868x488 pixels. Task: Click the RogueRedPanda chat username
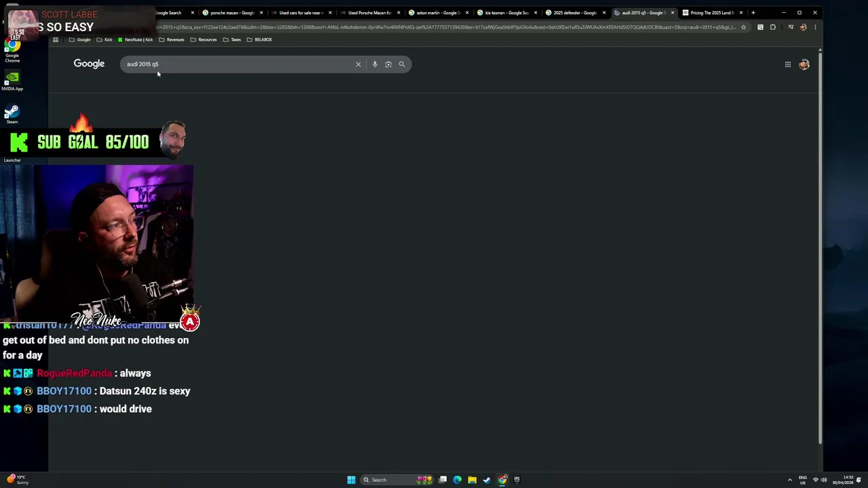(x=75, y=373)
